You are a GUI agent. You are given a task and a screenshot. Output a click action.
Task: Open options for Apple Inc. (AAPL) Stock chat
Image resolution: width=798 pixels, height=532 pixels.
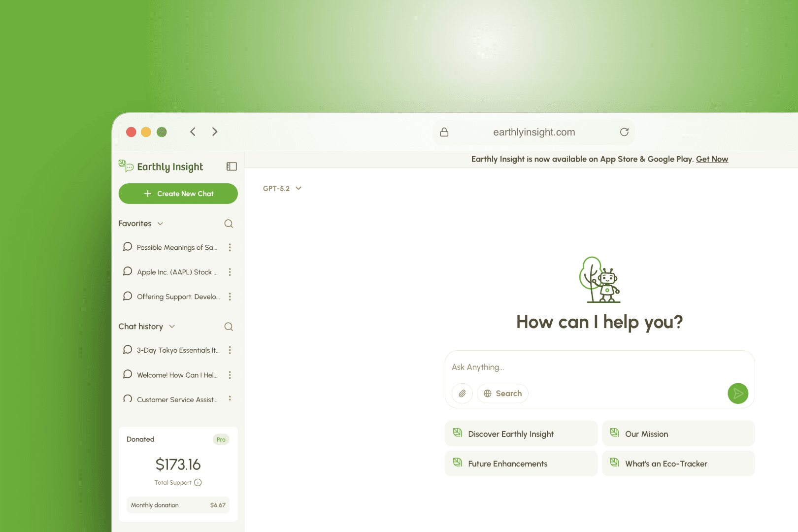click(x=230, y=272)
